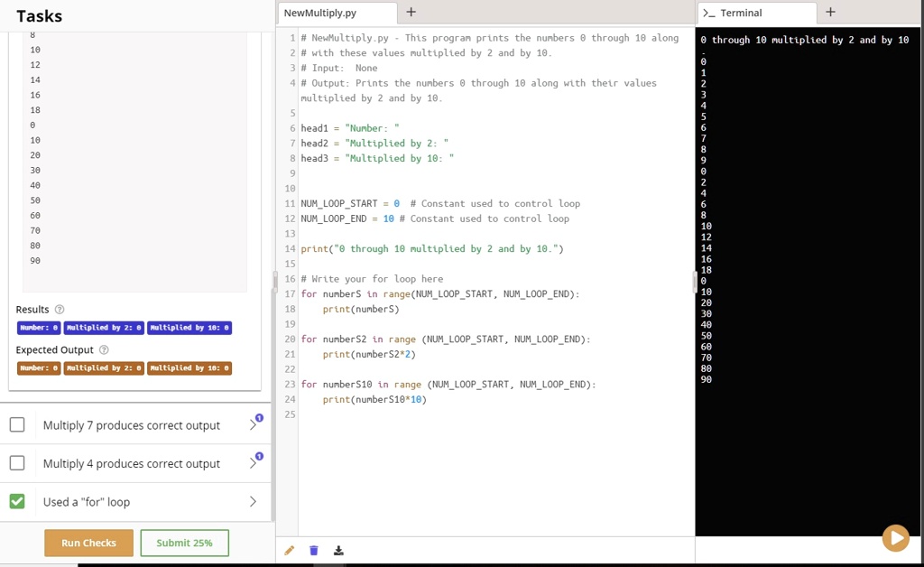Click the trash icon to delete code
Image resolution: width=924 pixels, height=567 pixels.
tap(313, 551)
